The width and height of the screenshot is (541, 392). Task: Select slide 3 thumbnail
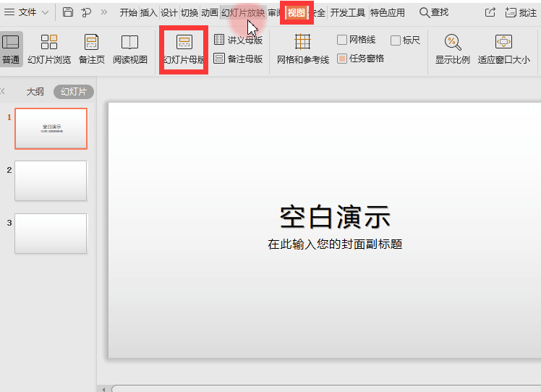click(x=51, y=234)
